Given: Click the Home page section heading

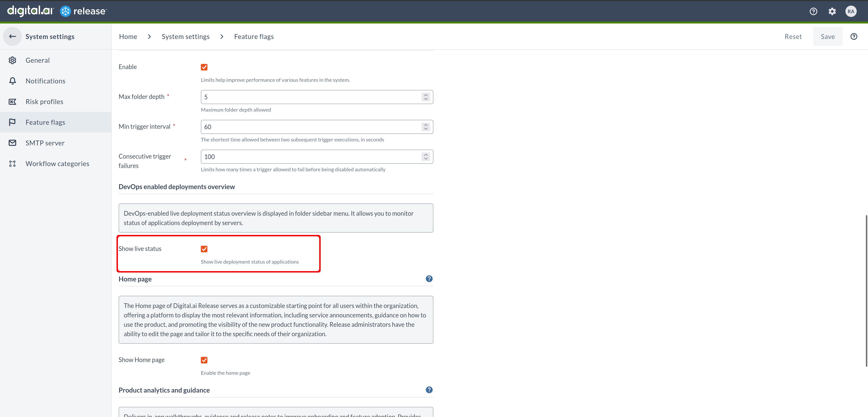Looking at the screenshot, I should [135, 279].
